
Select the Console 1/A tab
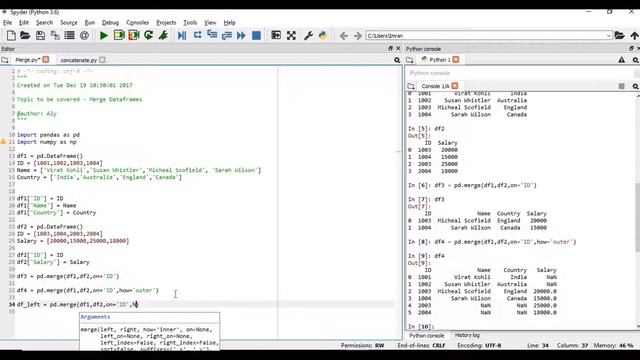pos(435,86)
